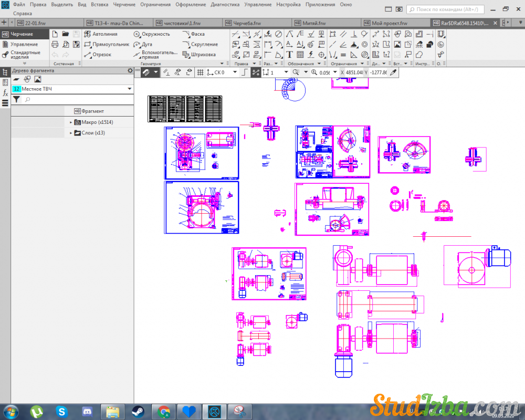Select the Автолиния tool

pyautogui.click(x=101, y=34)
